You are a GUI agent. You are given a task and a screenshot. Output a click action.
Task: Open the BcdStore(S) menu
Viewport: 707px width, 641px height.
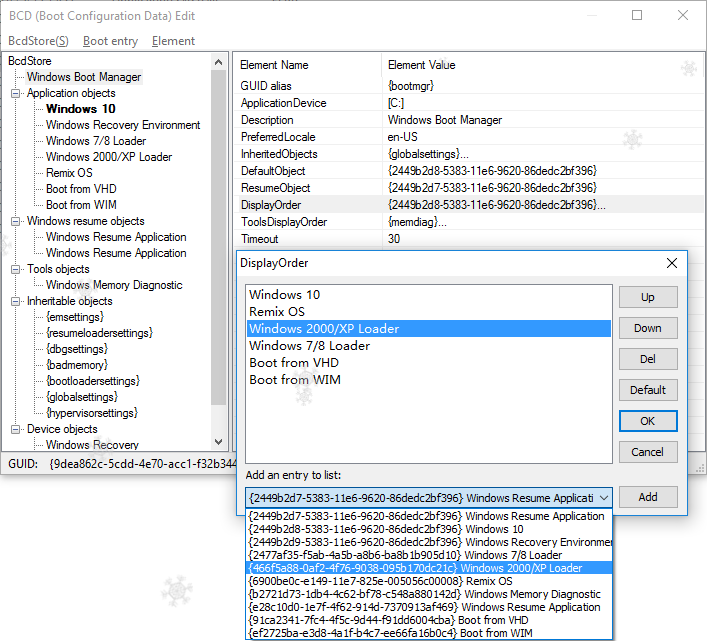coord(38,41)
